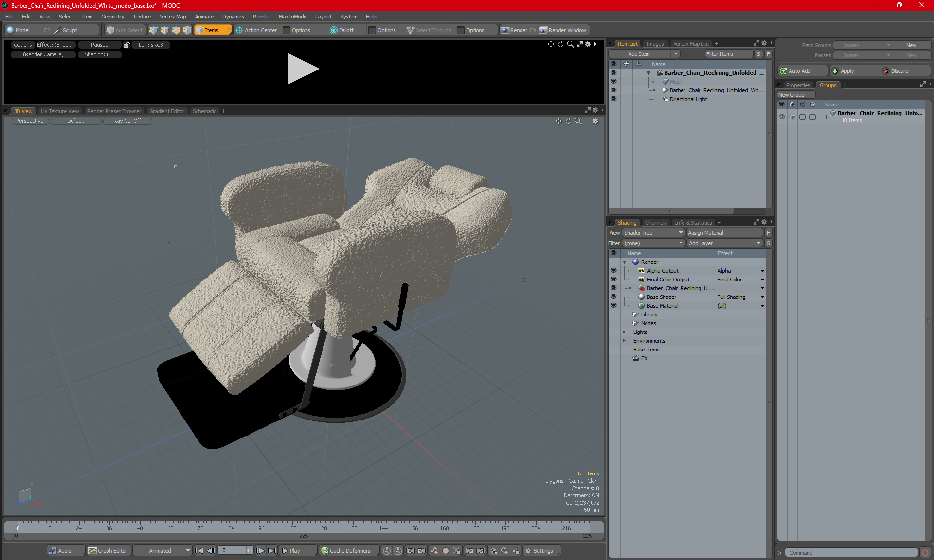
Task: Toggle visibility of the group in Groups panel
Action: (x=782, y=117)
